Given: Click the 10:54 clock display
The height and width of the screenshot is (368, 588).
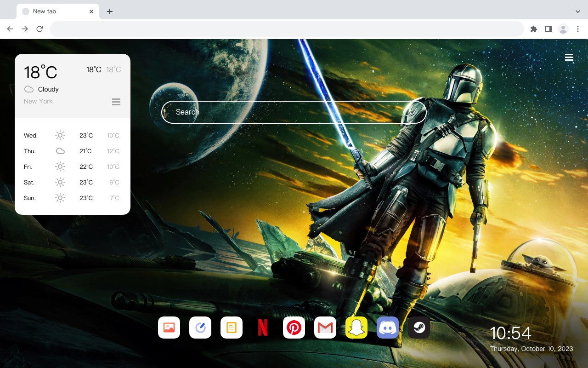Looking at the screenshot, I should pyautogui.click(x=510, y=333).
